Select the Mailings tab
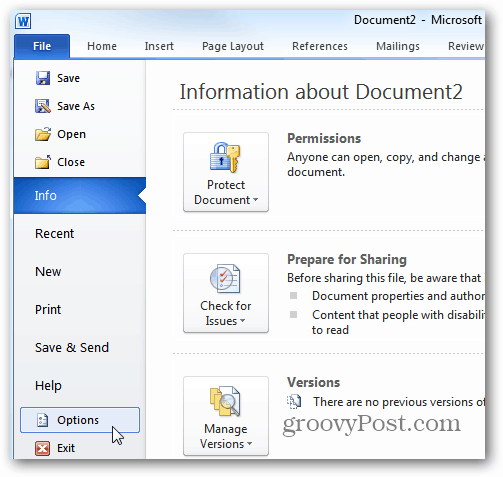This screenshot has height=477, width=503. click(398, 46)
